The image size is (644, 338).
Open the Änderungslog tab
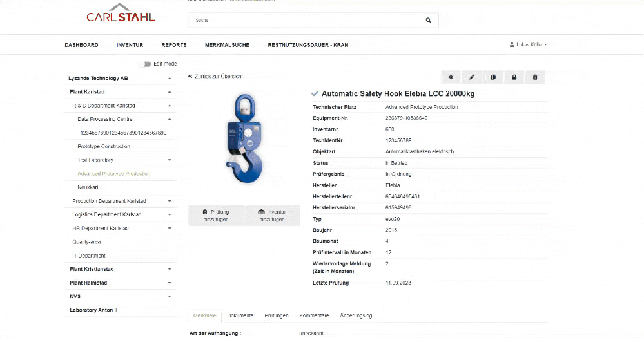click(356, 315)
